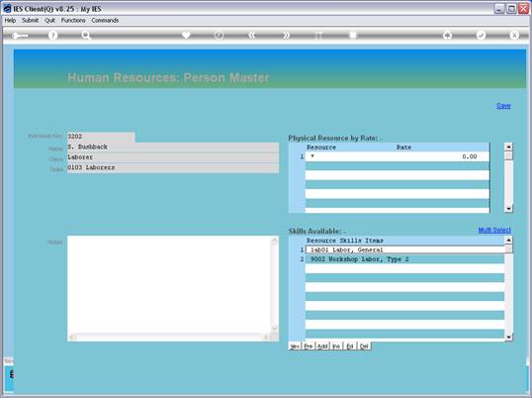532x398 pixels.
Task: Open the Commands menu
Action: [x=105, y=21]
